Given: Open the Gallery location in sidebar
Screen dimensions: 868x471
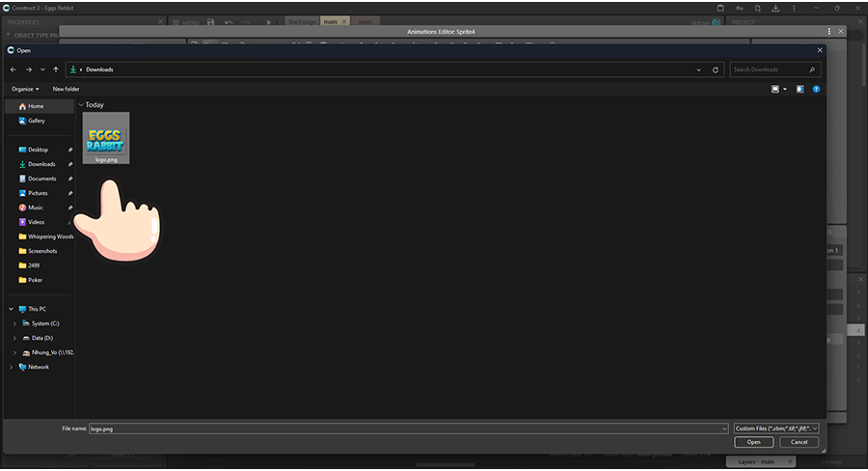Looking at the screenshot, I should pyautogui.click(x=37, y=121).
